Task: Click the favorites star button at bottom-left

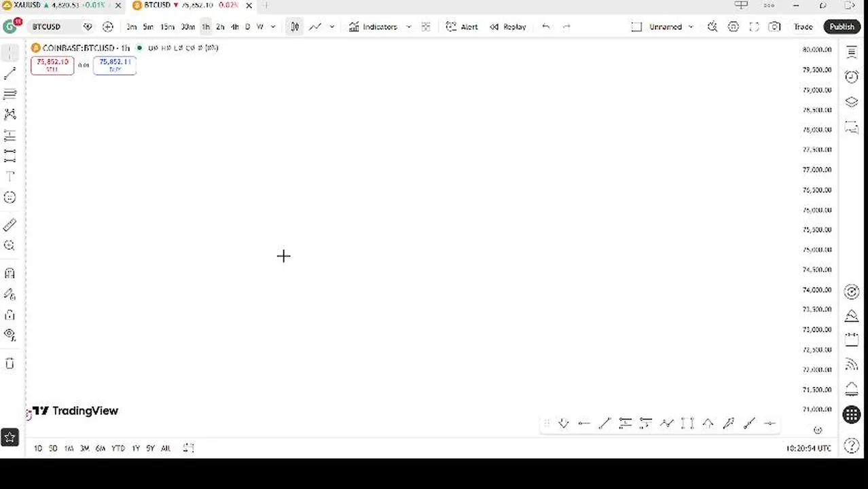Action: click(x=10, y=437)
